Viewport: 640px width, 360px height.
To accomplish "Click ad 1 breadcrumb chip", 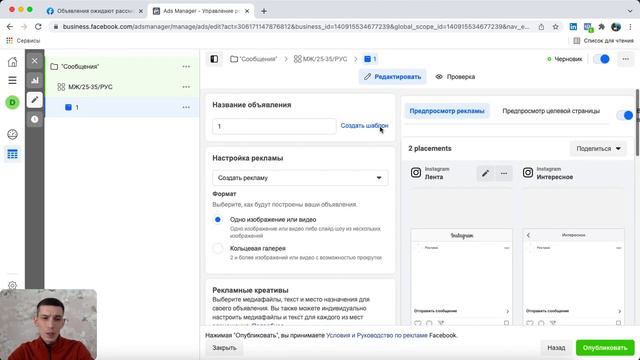I will tap(370, 59).
